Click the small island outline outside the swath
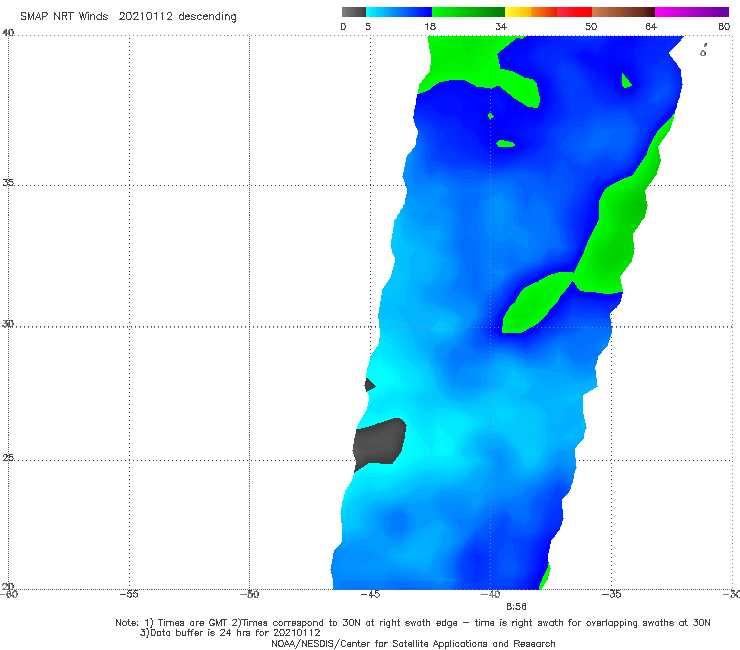 tap(703, 51)
